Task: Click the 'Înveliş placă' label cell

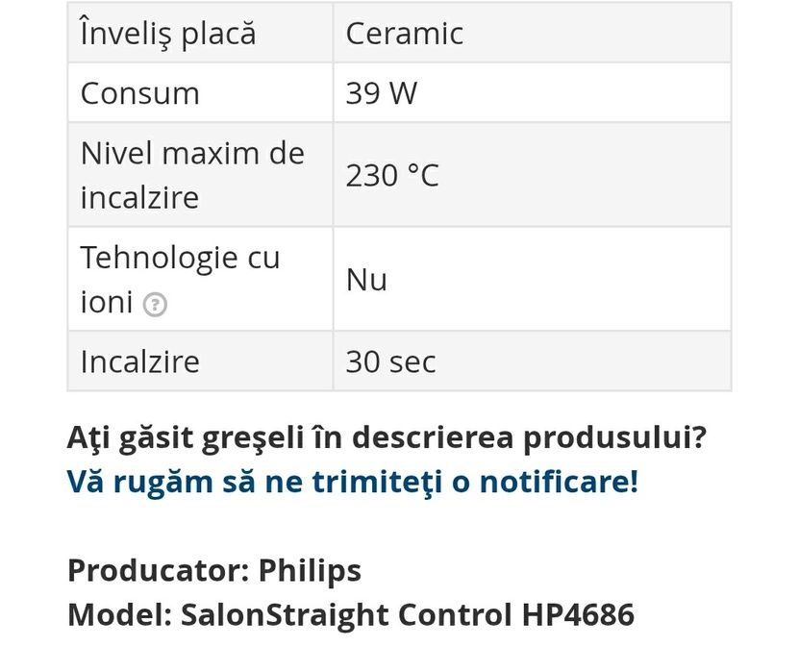Action: coord(168,34)
